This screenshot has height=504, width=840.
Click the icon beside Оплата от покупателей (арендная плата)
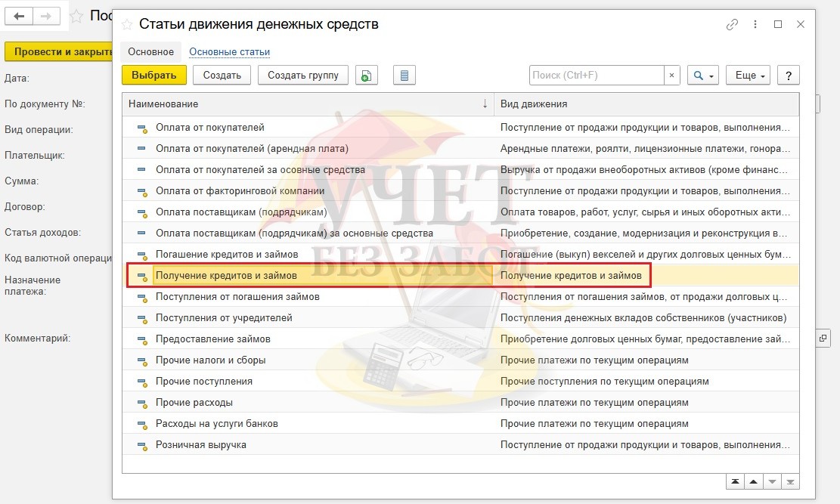coord(141,148)
